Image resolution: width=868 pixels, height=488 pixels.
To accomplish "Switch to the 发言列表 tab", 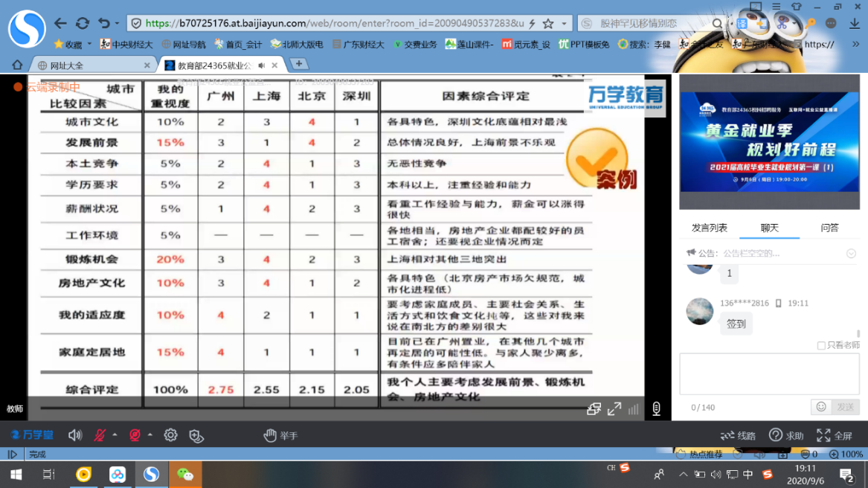I will click(709, 228).
